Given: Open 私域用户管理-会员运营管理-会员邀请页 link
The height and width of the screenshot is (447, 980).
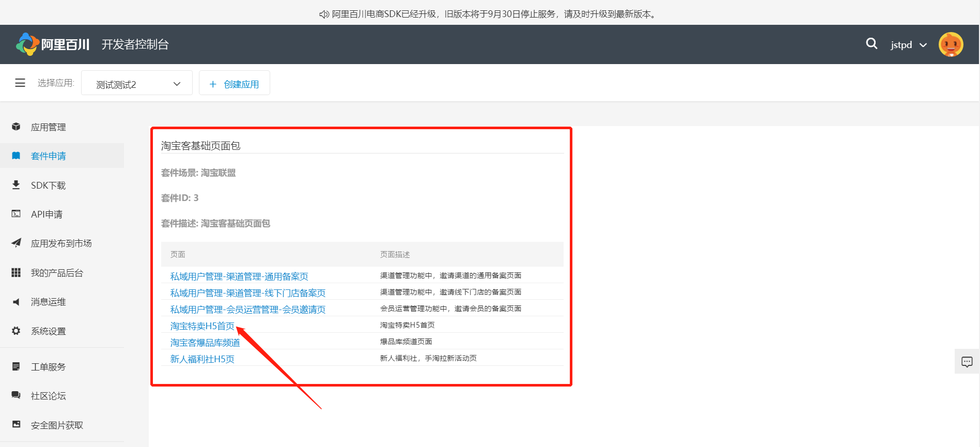Looking at the screenshot, I should click(x=248, y=310).
